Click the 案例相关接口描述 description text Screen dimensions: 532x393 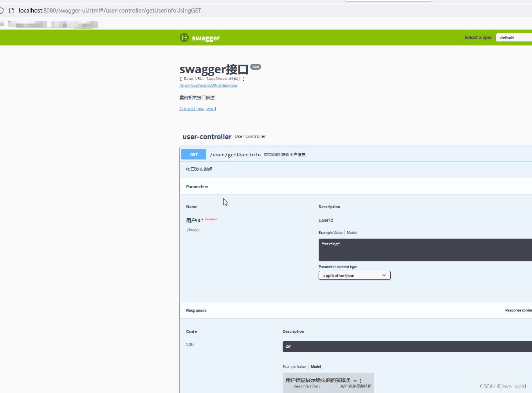197,98
